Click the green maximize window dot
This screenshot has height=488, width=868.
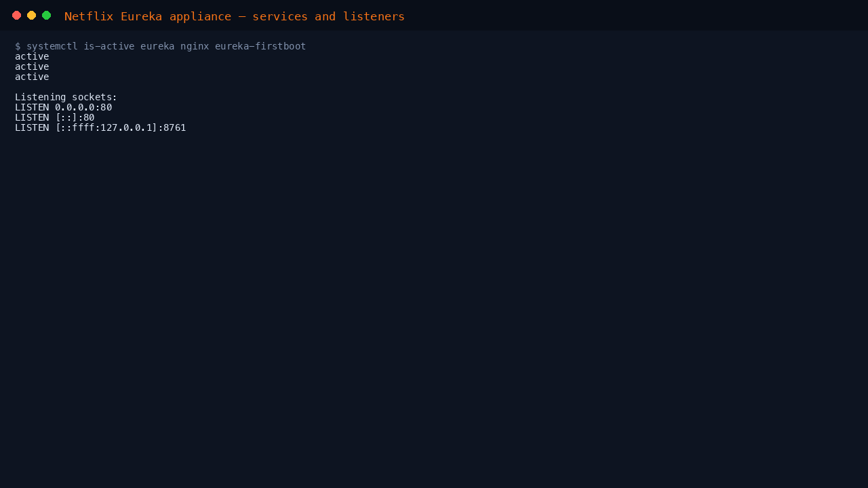[46, 16]
